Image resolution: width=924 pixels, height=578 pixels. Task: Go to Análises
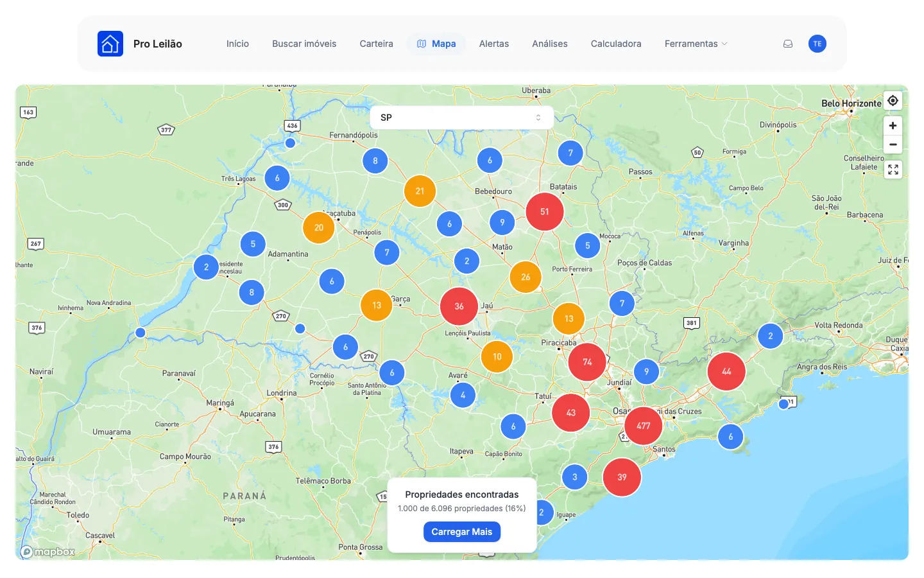[x=550, y=44]
